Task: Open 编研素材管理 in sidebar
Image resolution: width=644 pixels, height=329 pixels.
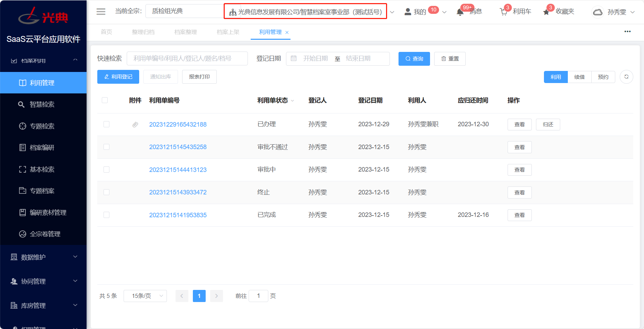Action: coord(43,212)
